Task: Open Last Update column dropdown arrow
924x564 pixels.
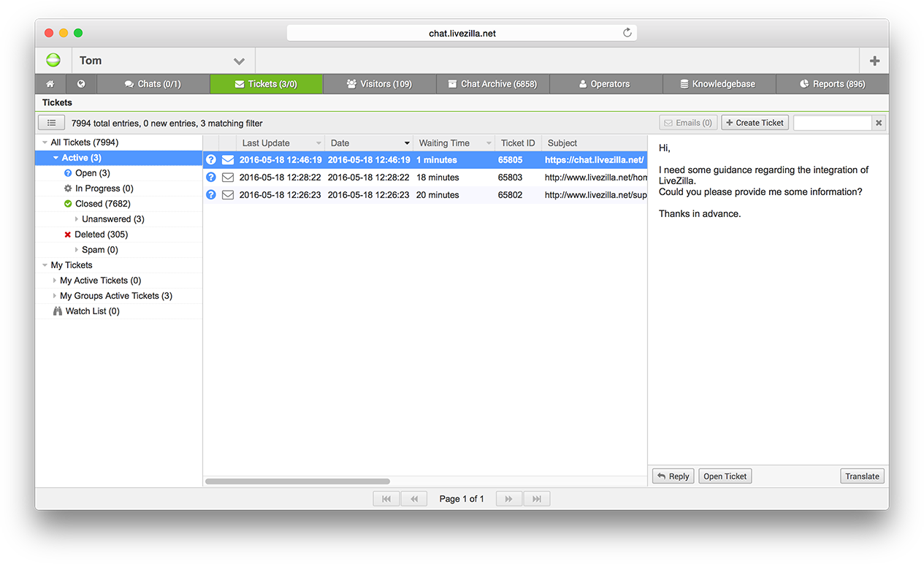Action: coord(318,143)
